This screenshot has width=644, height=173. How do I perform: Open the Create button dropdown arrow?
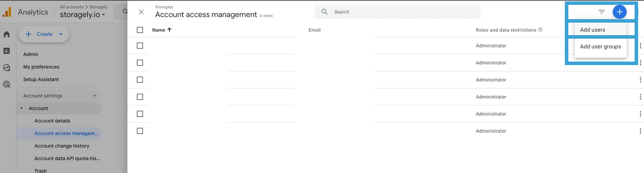pos(61,34)
